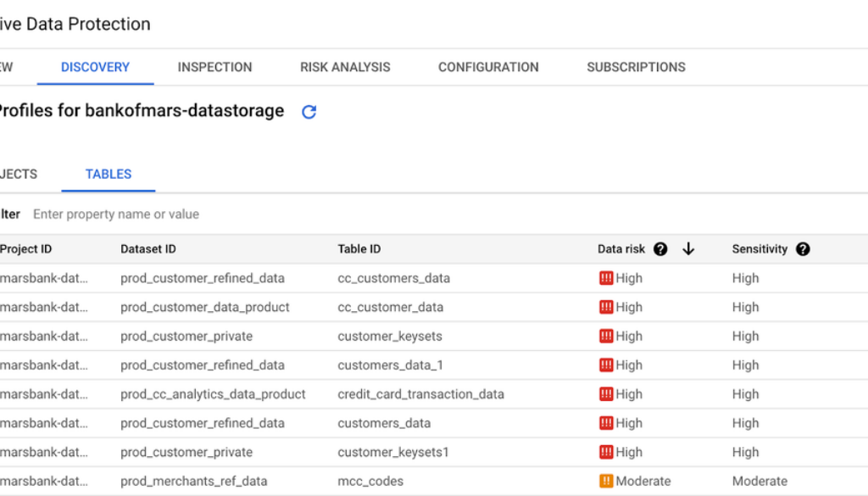This screenshot has width=868, height=496.
Task: Go to the Configuration tab
Action: click(x=488, y=67)
